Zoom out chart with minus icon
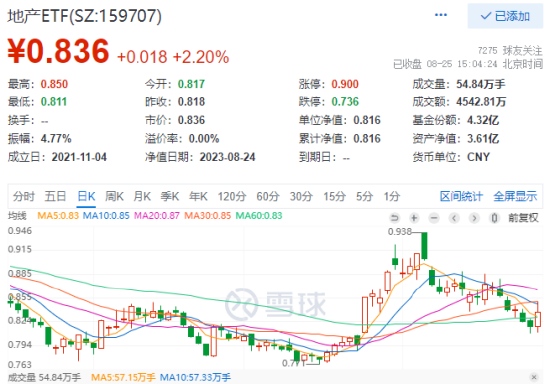The width and height of the screenshot is (550, 384). tap(434, 218)
